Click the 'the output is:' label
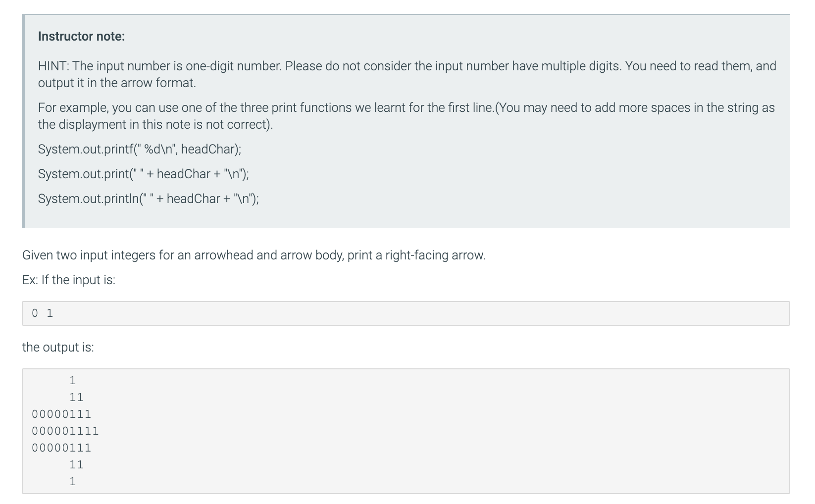This screenshot has width=815, height=504. tap(58, 347)
